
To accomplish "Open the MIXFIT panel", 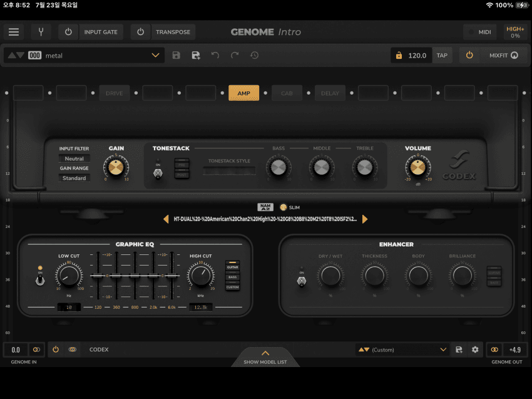I will tap(504, 55).
